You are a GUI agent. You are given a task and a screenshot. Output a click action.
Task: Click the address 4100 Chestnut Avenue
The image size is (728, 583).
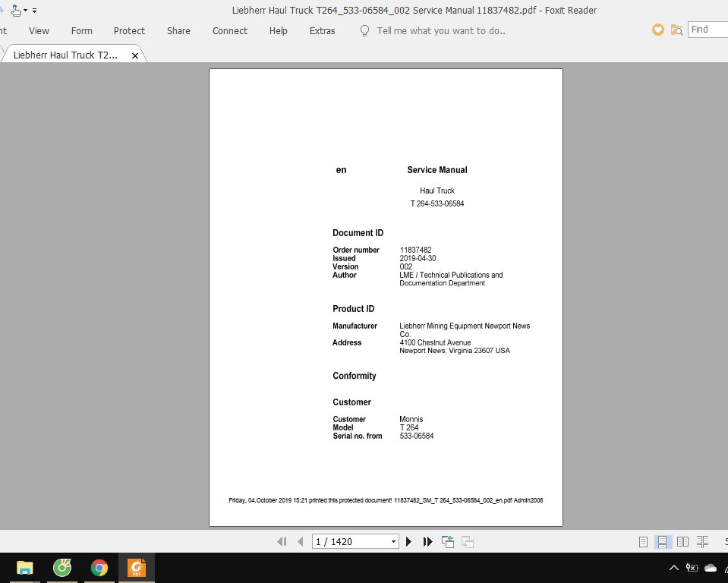(x=435, y=342)
